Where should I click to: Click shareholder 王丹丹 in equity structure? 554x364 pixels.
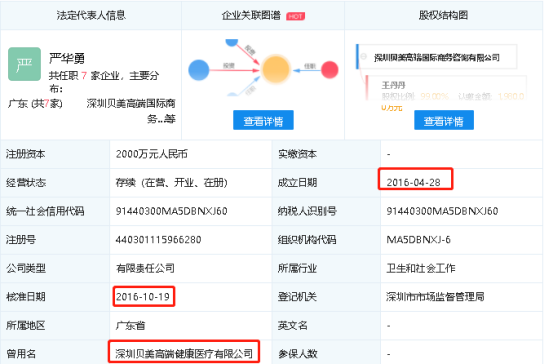[393, 85]
